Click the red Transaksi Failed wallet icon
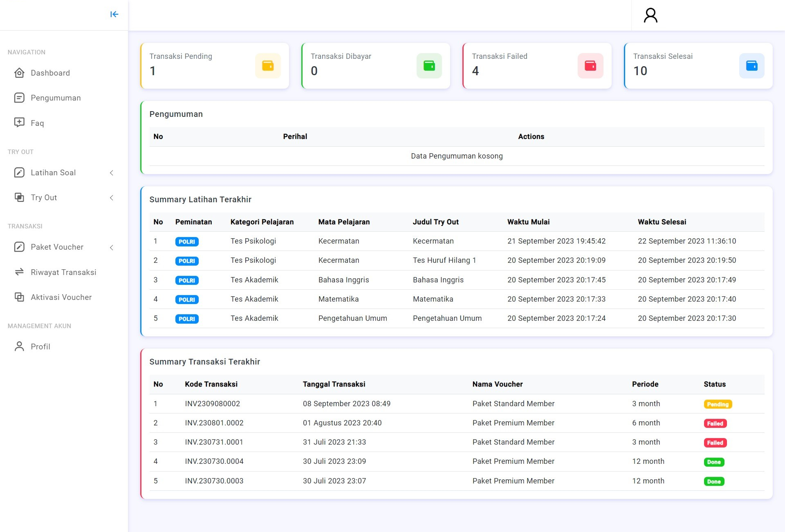This screenshot has width=785, height=532. [590, 65]
